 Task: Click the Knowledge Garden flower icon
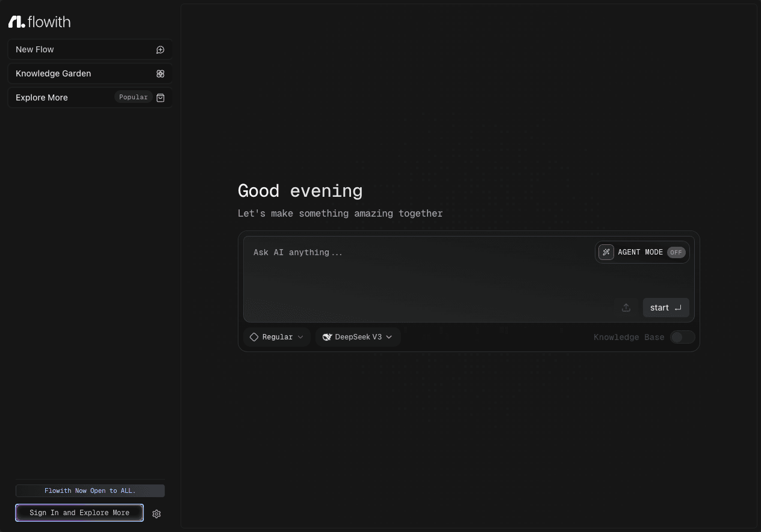coord(160,73)
